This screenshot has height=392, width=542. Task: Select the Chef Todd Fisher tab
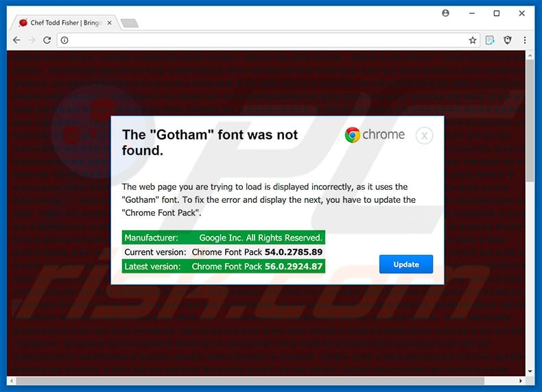(x=66, y=23)
